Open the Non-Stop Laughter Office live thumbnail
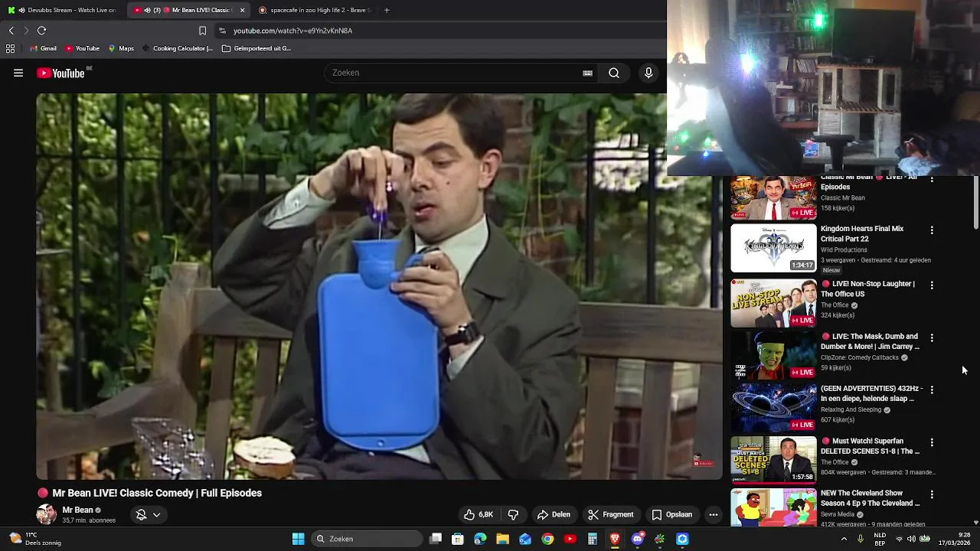The image size is (980, 551). [773, 303]
